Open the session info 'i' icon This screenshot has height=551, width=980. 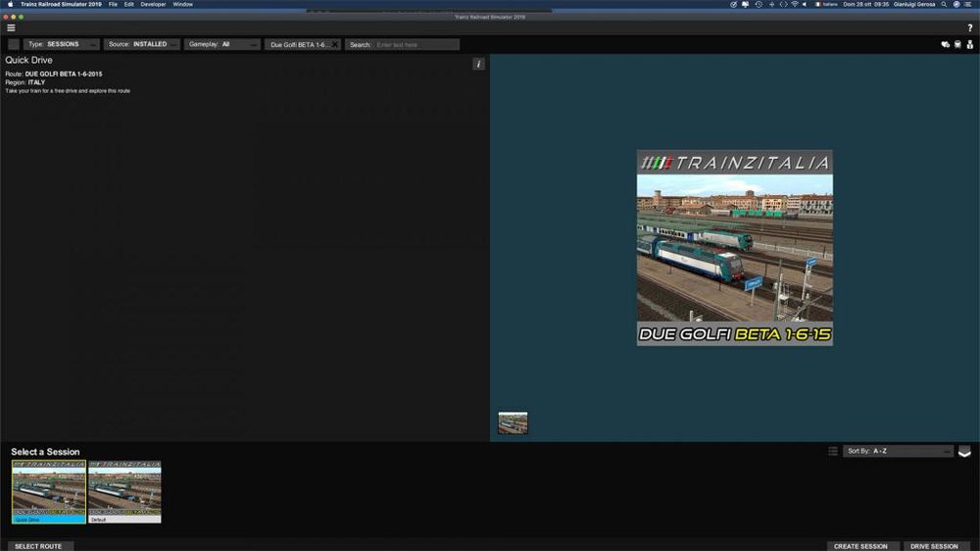(478, 64)
